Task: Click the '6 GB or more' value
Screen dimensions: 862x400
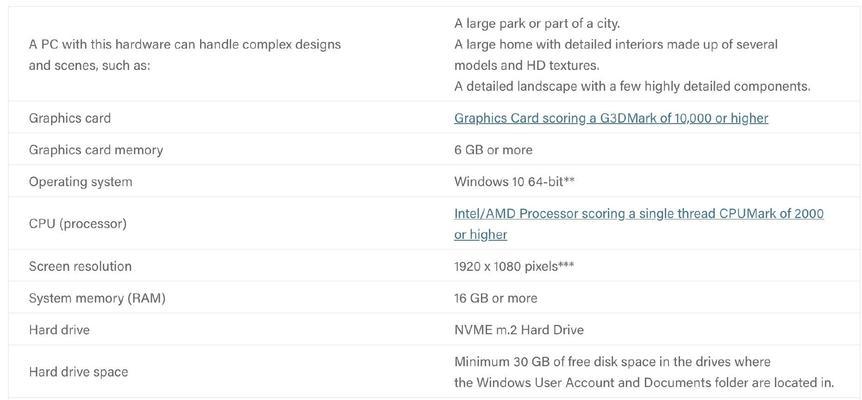Action: (x=493, y=150)
